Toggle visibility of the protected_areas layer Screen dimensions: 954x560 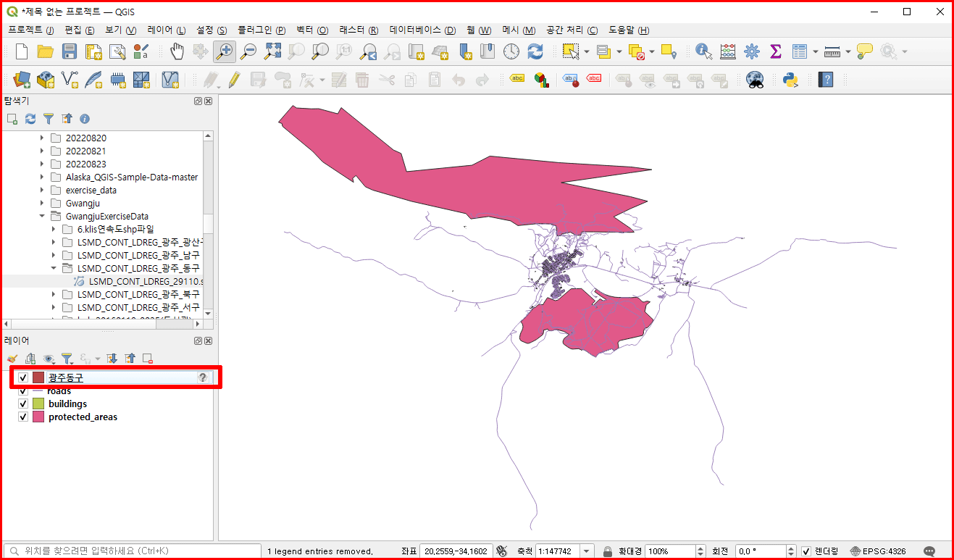point(23,417)
